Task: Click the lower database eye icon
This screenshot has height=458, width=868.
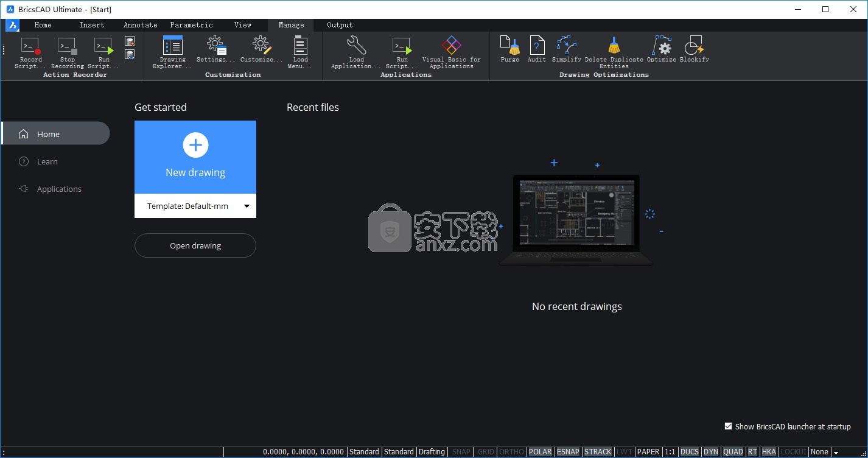Action: 130,54
